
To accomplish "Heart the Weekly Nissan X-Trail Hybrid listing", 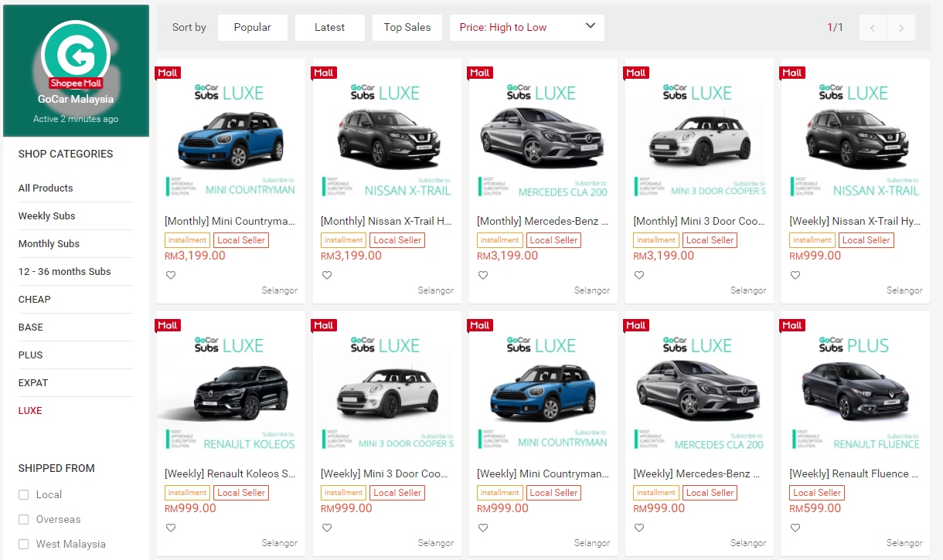I will [x=795, y=275].
